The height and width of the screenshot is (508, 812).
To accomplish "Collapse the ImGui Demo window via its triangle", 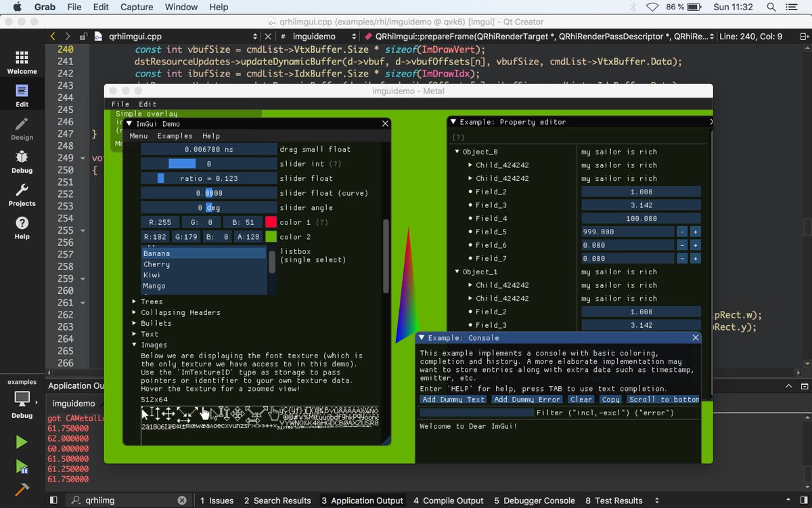I will [130, 124].
